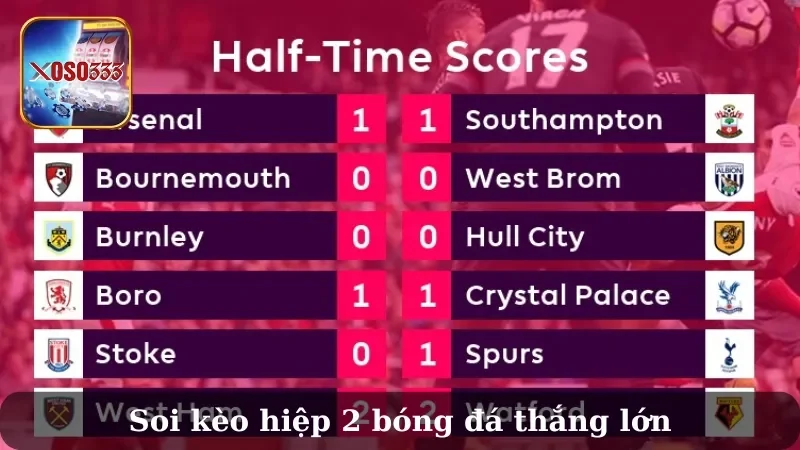Select the Southampton club crest
800x450 pixels.
tap(729, 119)
